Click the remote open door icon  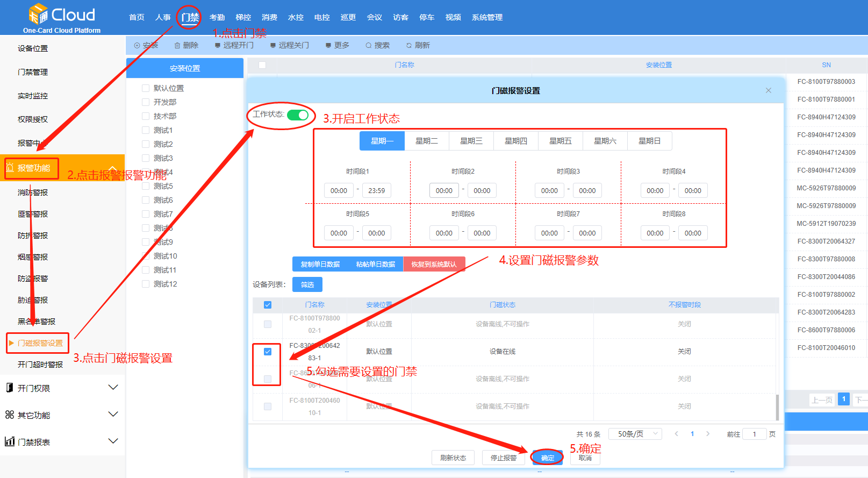218,46
